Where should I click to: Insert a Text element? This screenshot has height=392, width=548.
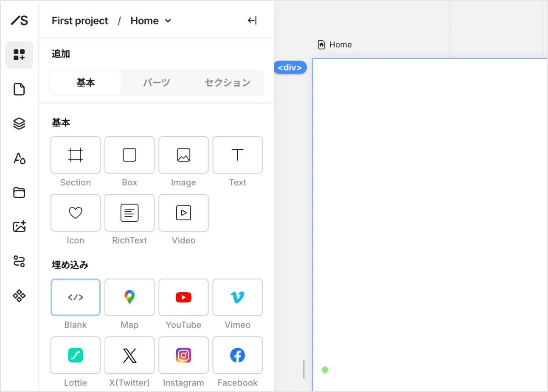[x=238, y=155]
